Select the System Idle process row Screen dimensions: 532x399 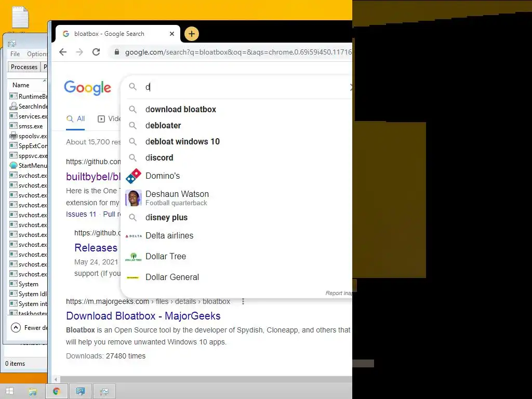(x=28, y=294)
